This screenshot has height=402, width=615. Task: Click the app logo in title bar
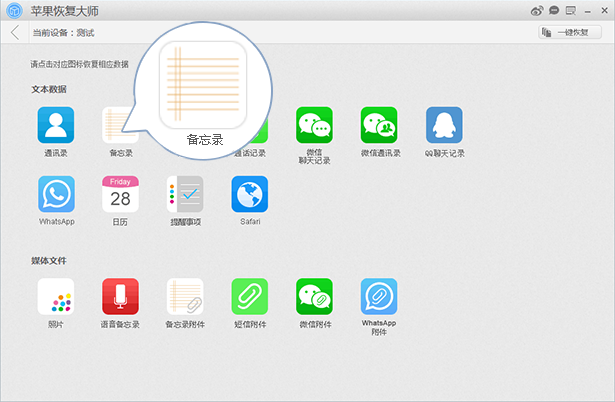point(15,11)
